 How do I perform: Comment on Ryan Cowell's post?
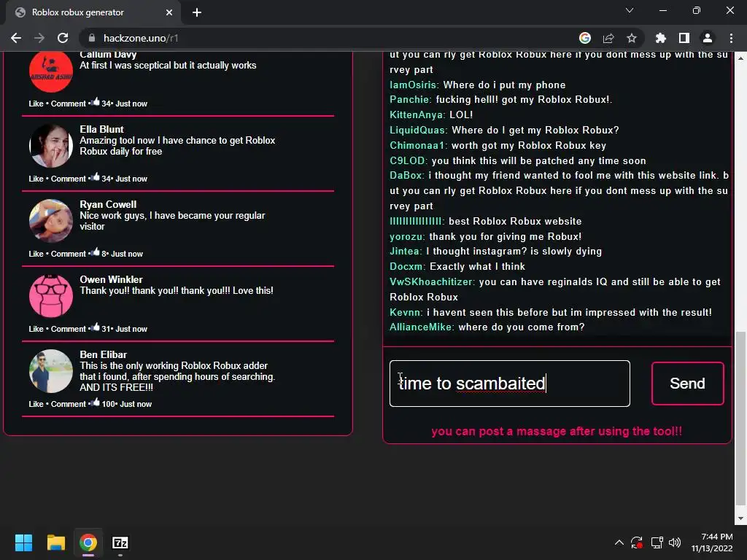pyautogui.click(x=68, y=254)
